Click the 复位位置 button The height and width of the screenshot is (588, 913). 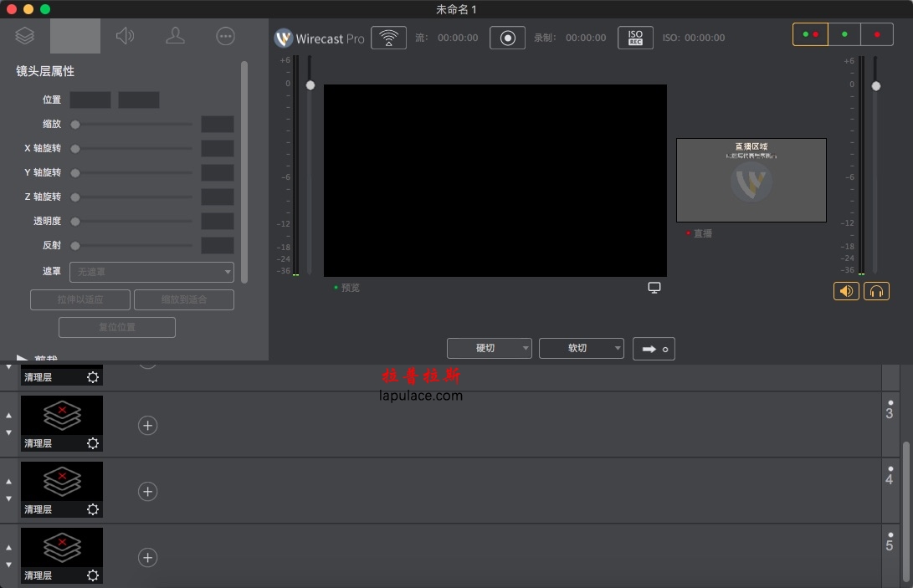[x=117, y=327]
